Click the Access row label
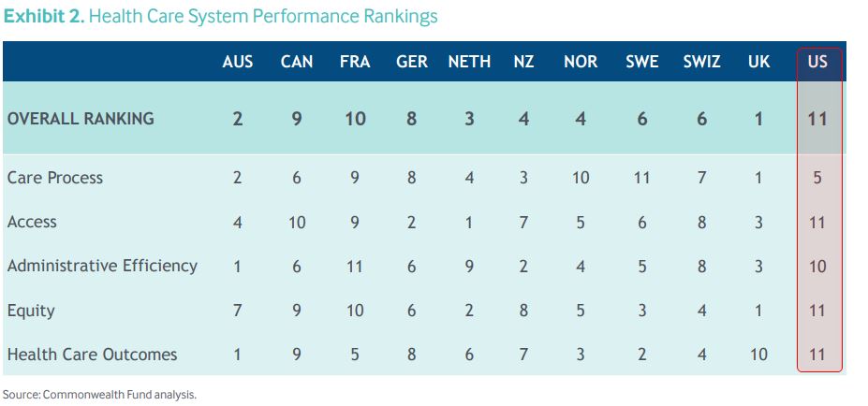This screenshot has width=868, height=406. pyautogui.click(x=32, y=222)
